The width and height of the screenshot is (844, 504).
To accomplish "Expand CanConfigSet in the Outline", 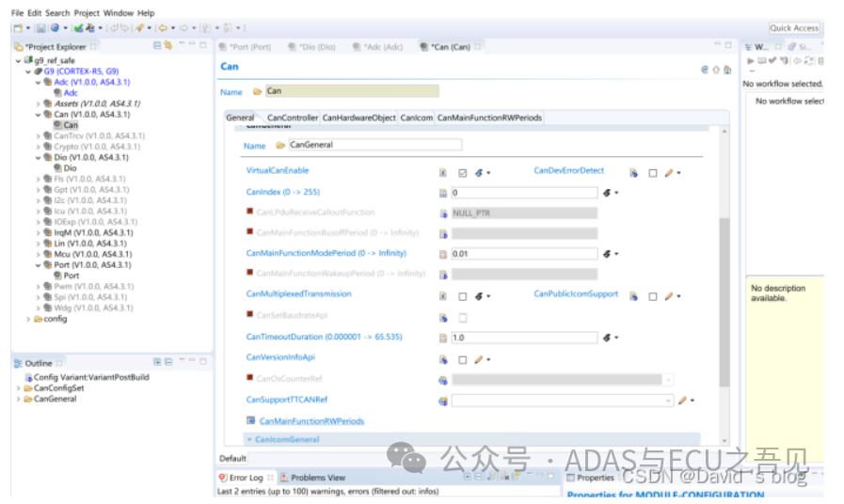I will point(18,387).
